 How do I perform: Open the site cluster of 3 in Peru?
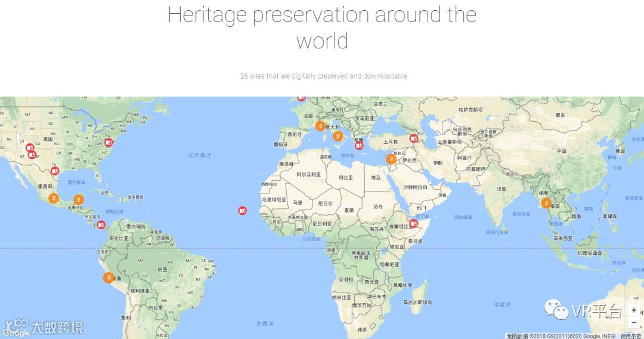point(109,278)
